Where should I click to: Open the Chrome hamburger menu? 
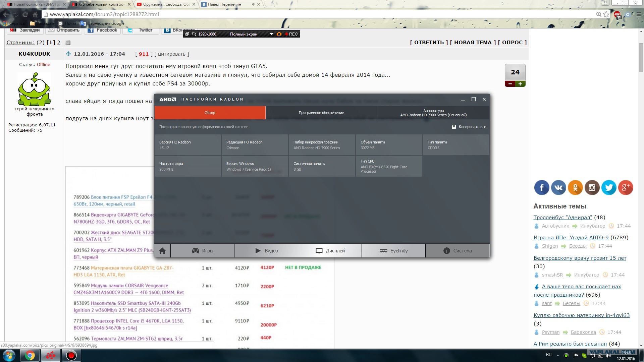[638, 14]
